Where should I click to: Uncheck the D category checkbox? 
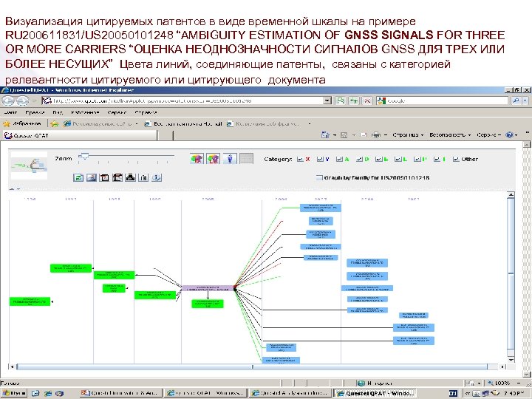(359, 159)
